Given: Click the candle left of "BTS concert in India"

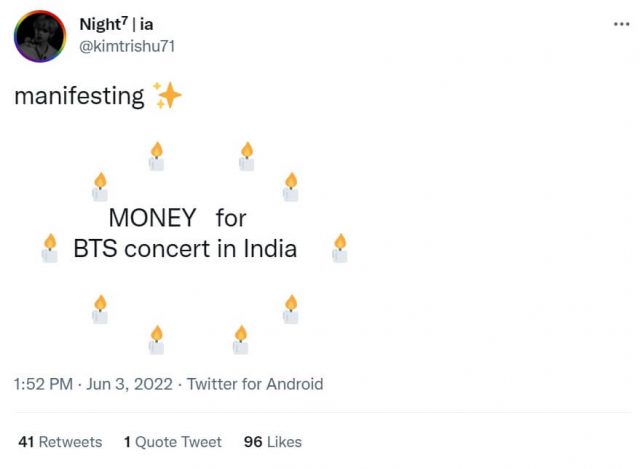Looking at the screenshot, I should click(x=50, y=248).
